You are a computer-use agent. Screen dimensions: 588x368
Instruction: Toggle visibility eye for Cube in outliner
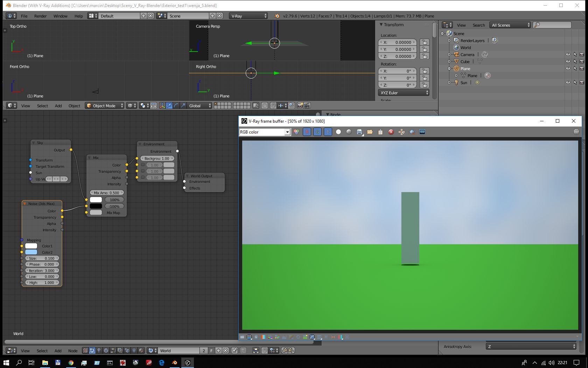[568, 61]
